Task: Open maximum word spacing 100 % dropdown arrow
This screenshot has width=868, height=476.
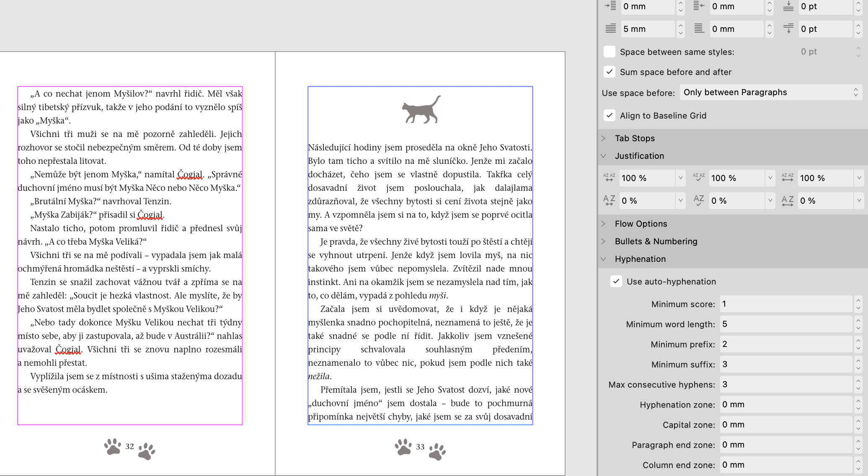Action: click(x=859, y=178)
